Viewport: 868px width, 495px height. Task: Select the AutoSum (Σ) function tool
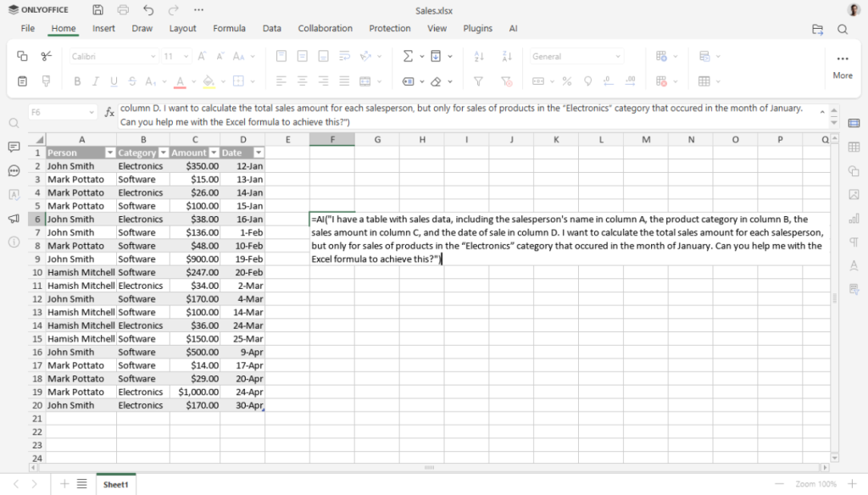(x=408, y=56)
